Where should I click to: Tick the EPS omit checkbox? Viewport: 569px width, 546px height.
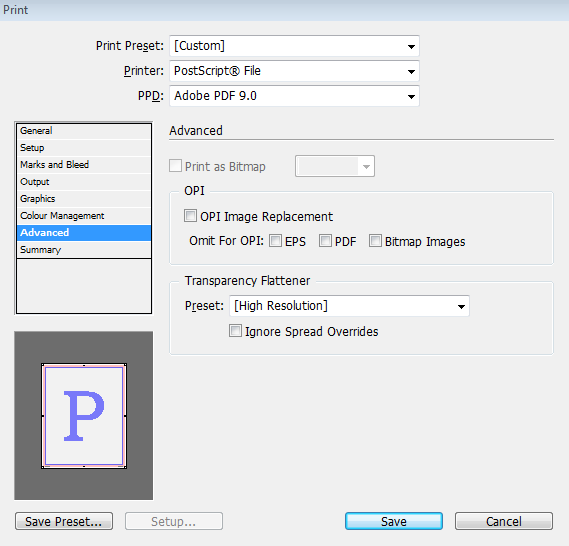(275, 241)
